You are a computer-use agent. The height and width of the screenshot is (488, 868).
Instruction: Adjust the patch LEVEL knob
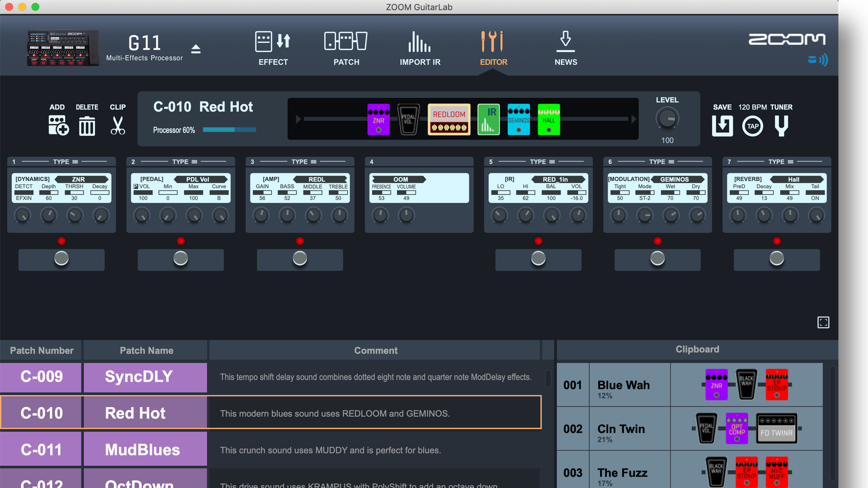click(667, 119)
